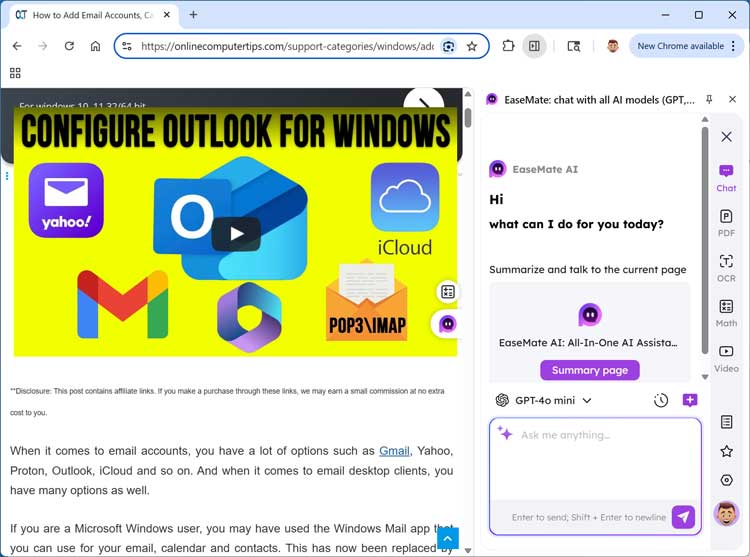Open favorites star icon in EaseMate sidebar
The image size is (750, 557).
point(726,451)
